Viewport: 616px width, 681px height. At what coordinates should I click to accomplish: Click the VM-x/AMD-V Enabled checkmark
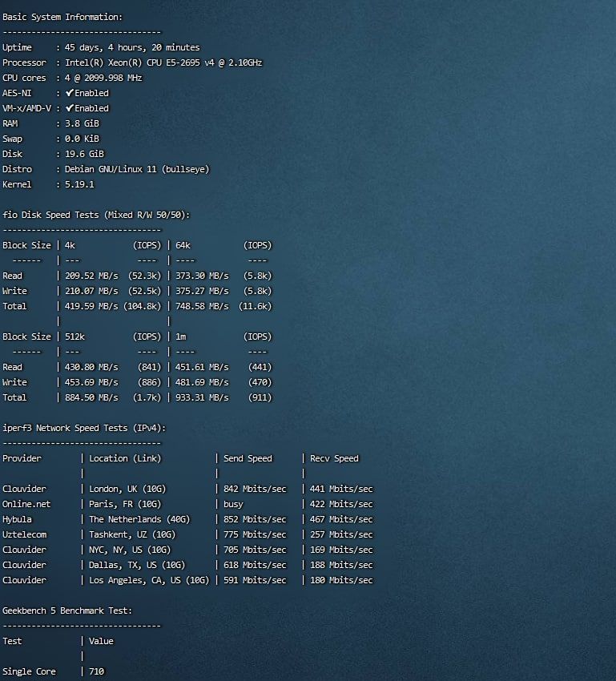(x=70, y=107)
